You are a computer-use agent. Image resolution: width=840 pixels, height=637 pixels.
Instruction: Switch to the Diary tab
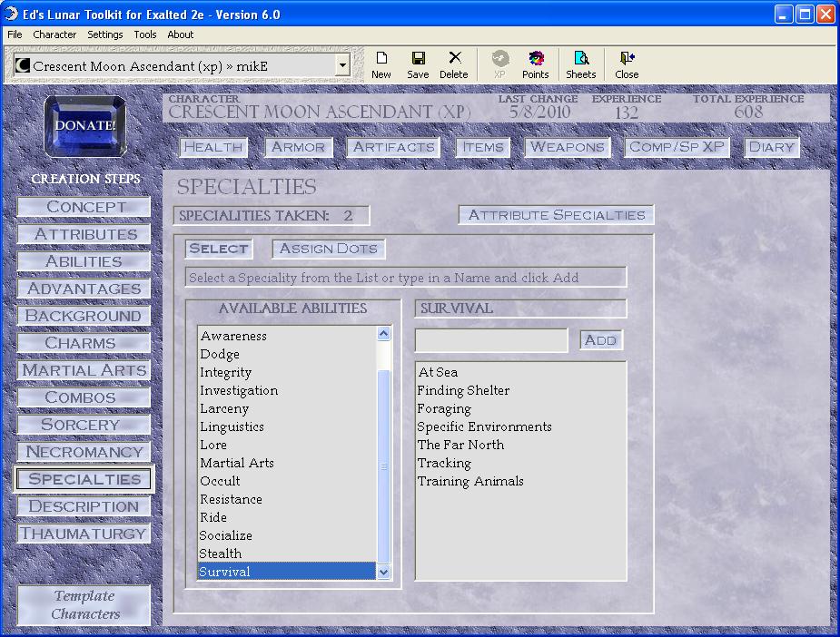pyautogui.click(x=771, y=147)
